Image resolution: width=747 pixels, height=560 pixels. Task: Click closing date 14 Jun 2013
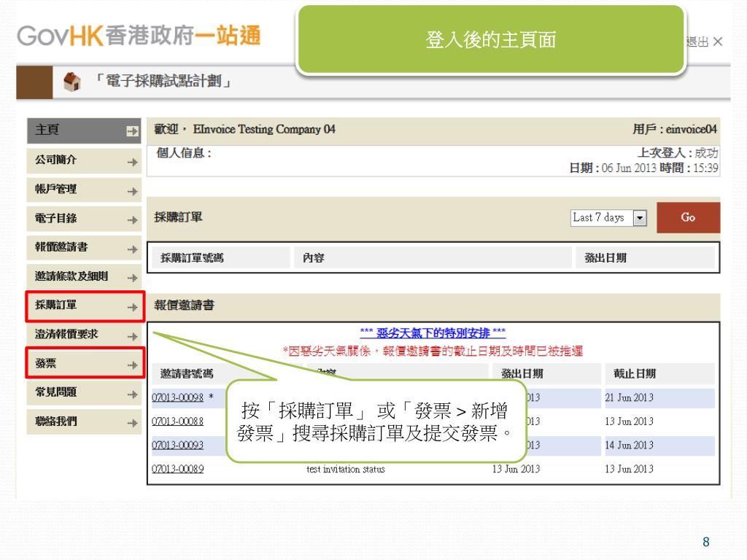point(629,446)
